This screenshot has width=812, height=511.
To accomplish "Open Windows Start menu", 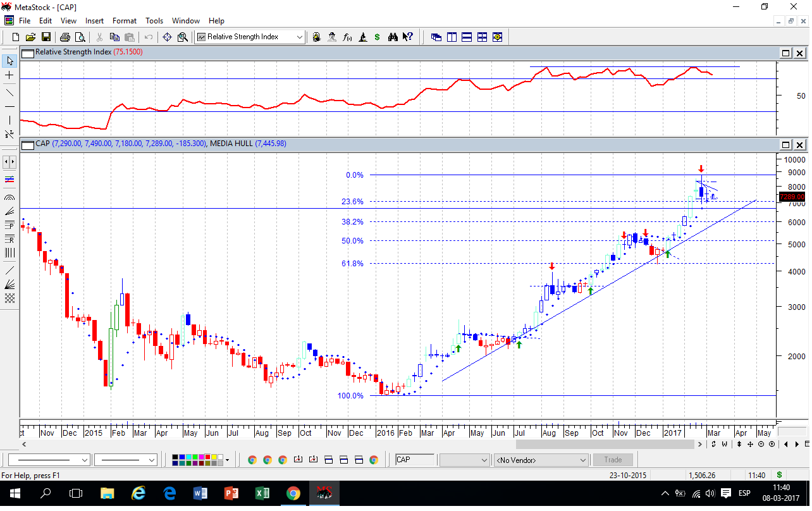I will 15,493.
